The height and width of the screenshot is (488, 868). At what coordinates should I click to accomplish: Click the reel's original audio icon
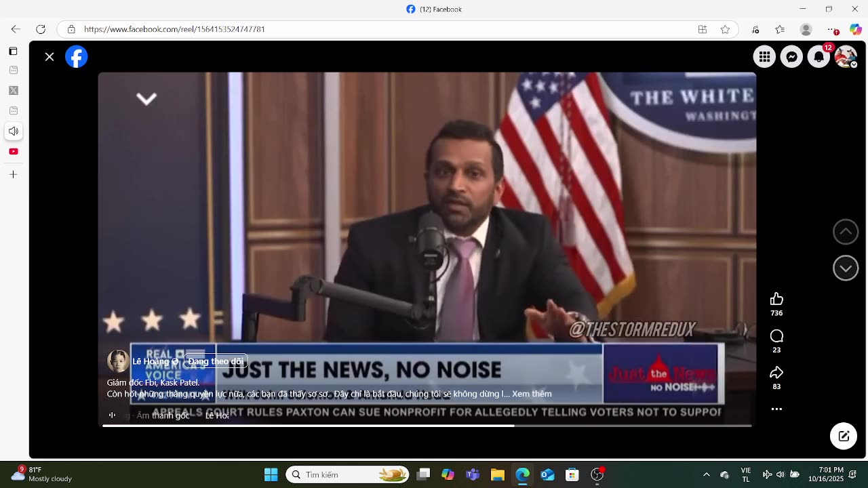113,415
